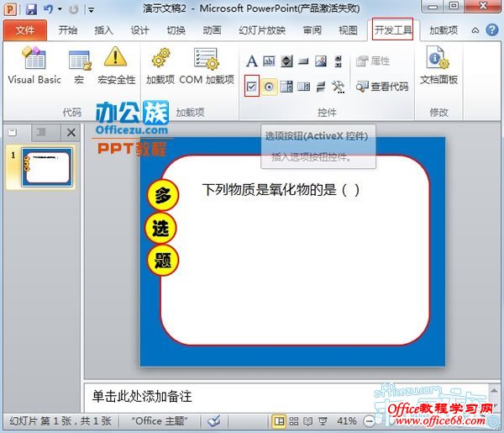Click the 属性 Properties button
The image size is (504, 433).
point(372,61)
